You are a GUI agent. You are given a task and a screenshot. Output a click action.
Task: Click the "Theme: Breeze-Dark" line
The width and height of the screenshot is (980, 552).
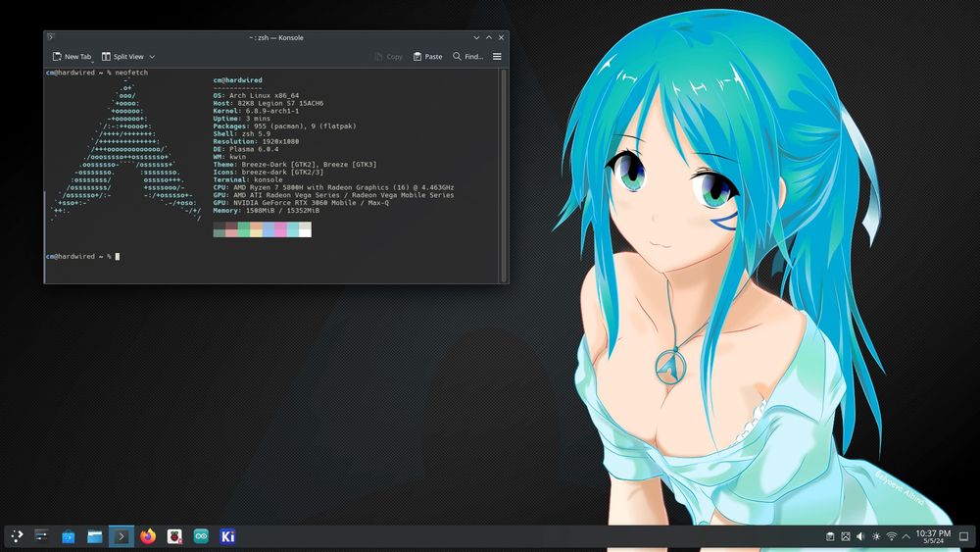coord(295,165)
